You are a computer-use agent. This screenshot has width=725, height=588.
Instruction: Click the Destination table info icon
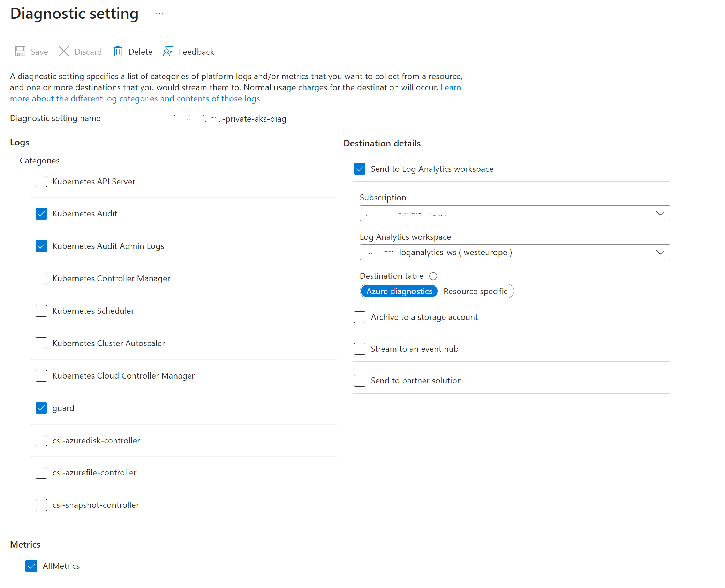(433, 276)
